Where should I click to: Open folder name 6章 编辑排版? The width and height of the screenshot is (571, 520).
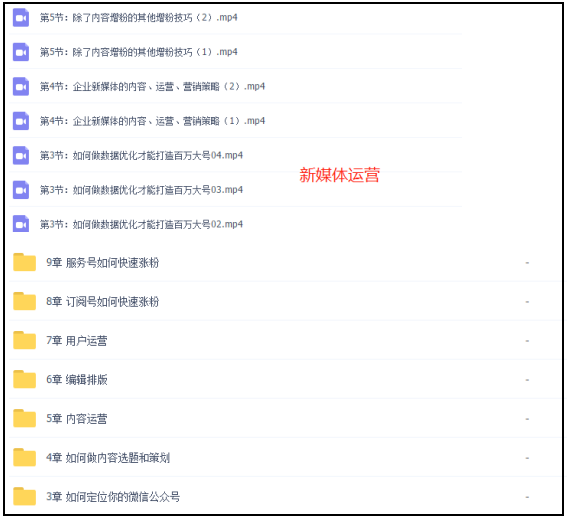[x=77, y=380]
